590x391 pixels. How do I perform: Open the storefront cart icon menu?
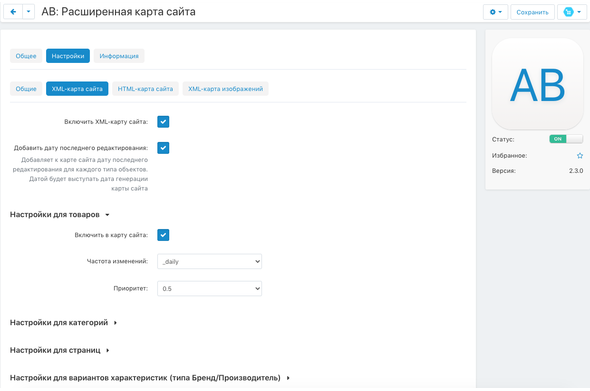click(x=572, y=12)
